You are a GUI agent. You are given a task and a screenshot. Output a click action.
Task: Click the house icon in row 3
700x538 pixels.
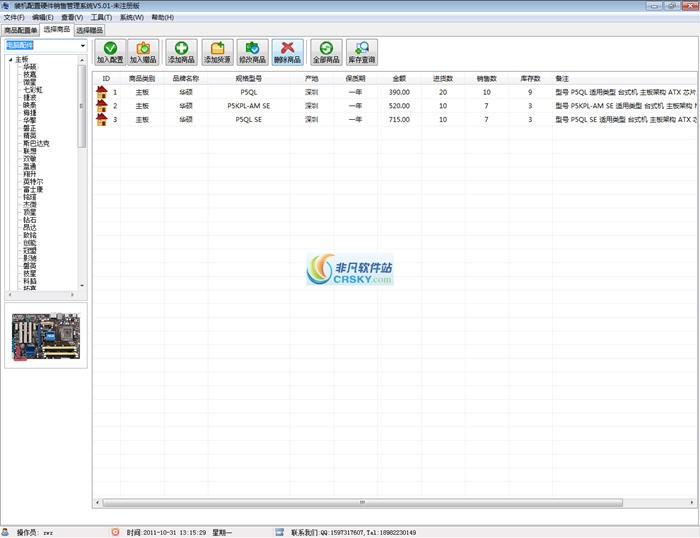[102, 119]
